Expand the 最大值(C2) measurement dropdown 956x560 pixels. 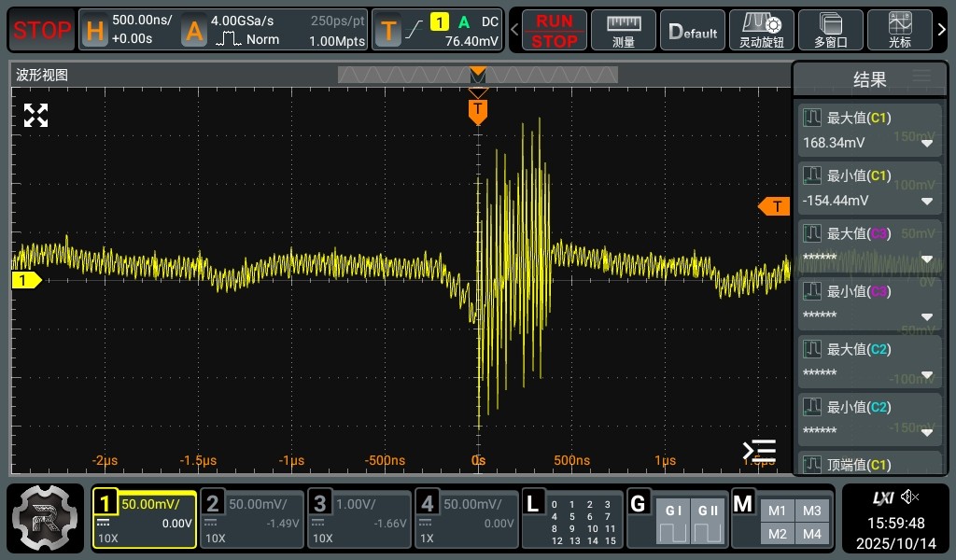[927, 375]
